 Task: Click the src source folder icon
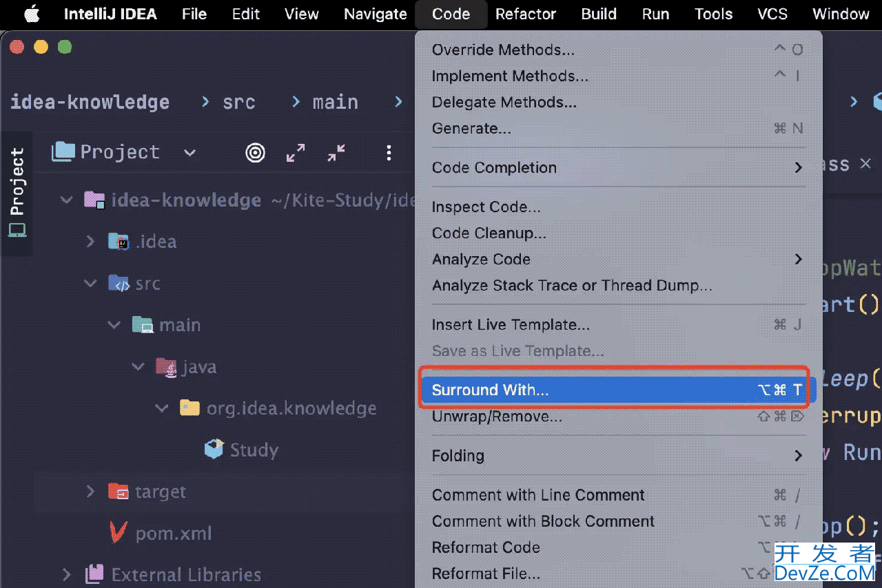[119, 284]
